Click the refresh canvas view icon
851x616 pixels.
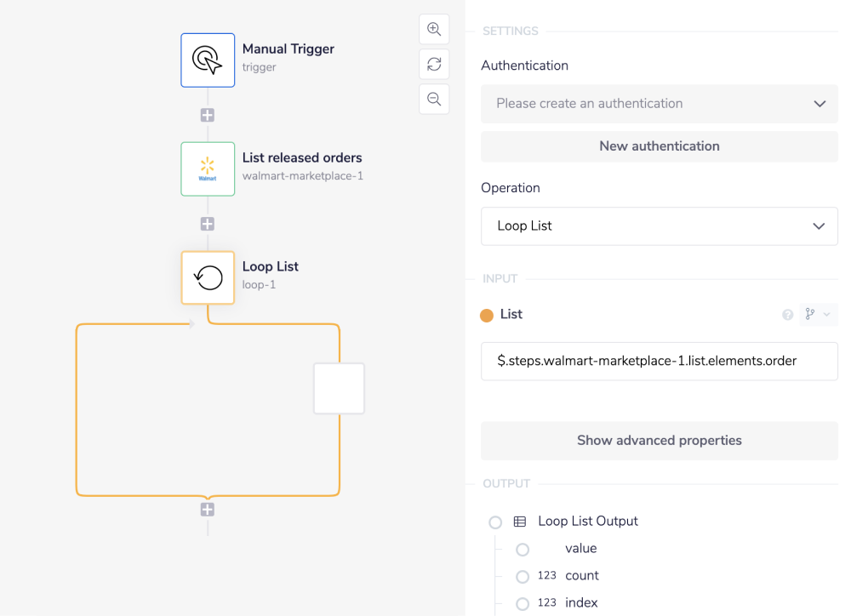click(x=434, y=64)
